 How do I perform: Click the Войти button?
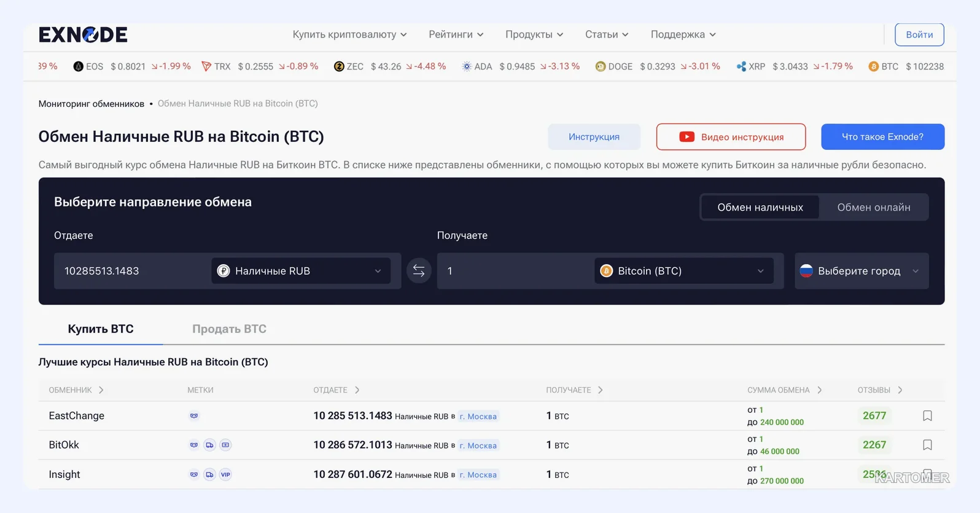[919, 34]
